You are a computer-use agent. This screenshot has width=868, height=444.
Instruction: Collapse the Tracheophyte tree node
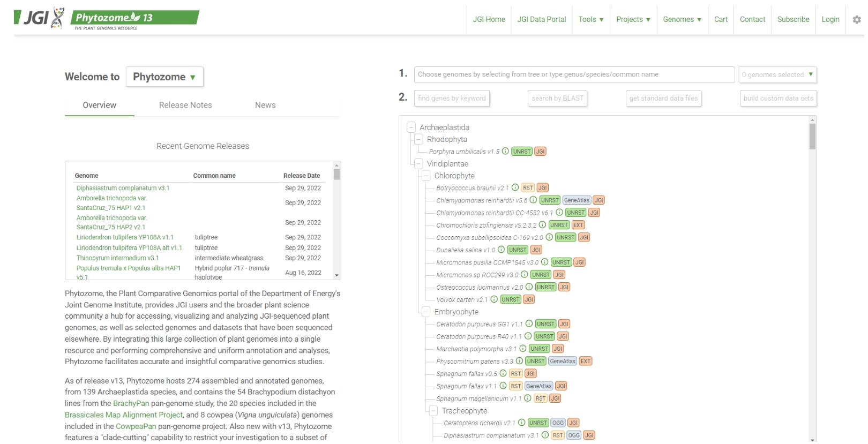(x=433, y=411)
